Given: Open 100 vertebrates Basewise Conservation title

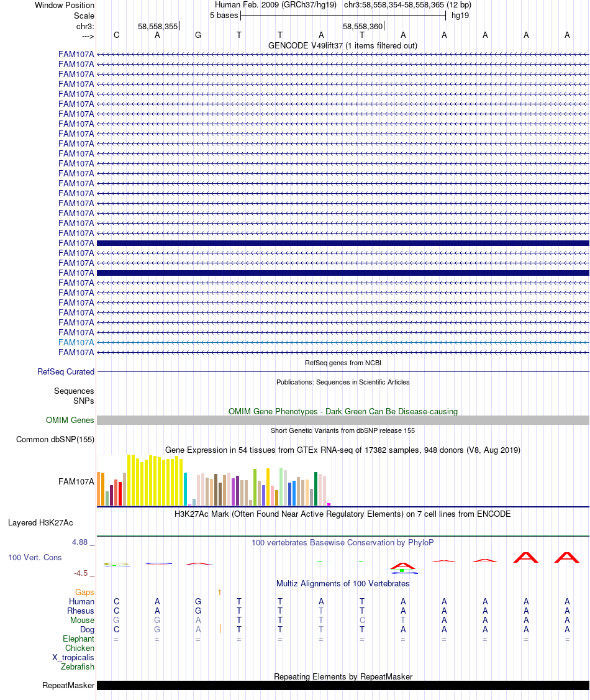Looking at the screenshot, I should click(x=343, y=542).
